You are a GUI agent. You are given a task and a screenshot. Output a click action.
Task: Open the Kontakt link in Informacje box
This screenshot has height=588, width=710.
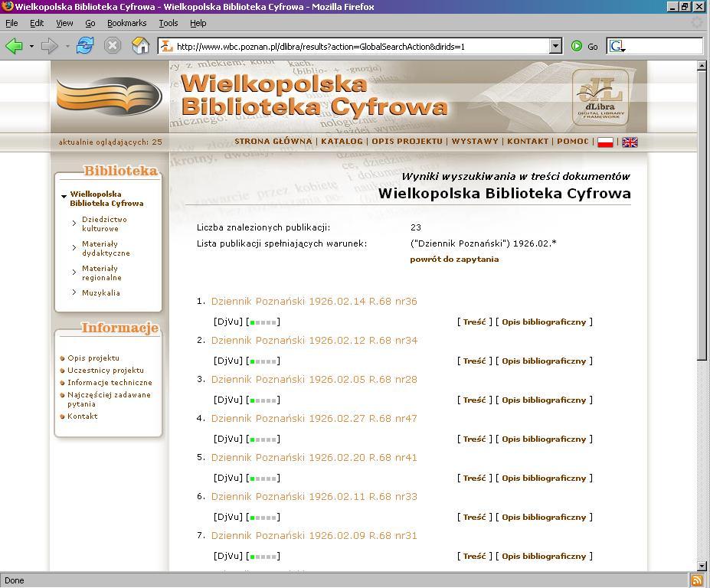click(83, 416)
